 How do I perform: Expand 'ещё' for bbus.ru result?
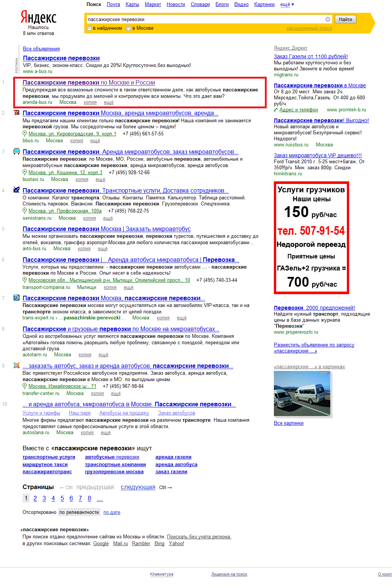(x=95, y=141)
